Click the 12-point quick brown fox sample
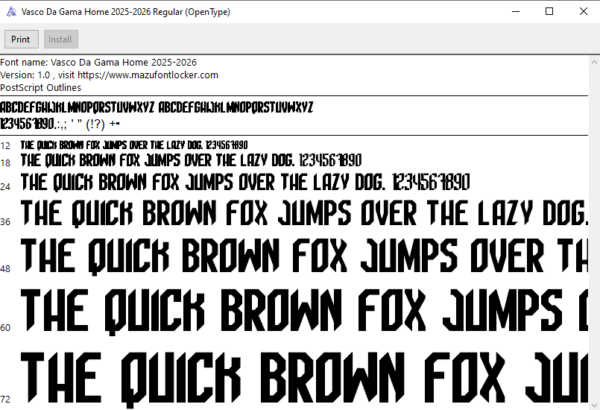600x410 pixels. coord(134,145)
